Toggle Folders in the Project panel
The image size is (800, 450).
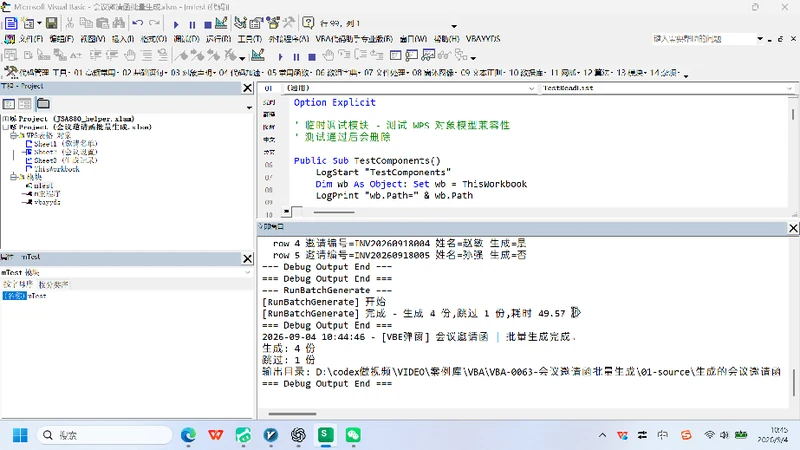tap(43, 104)
